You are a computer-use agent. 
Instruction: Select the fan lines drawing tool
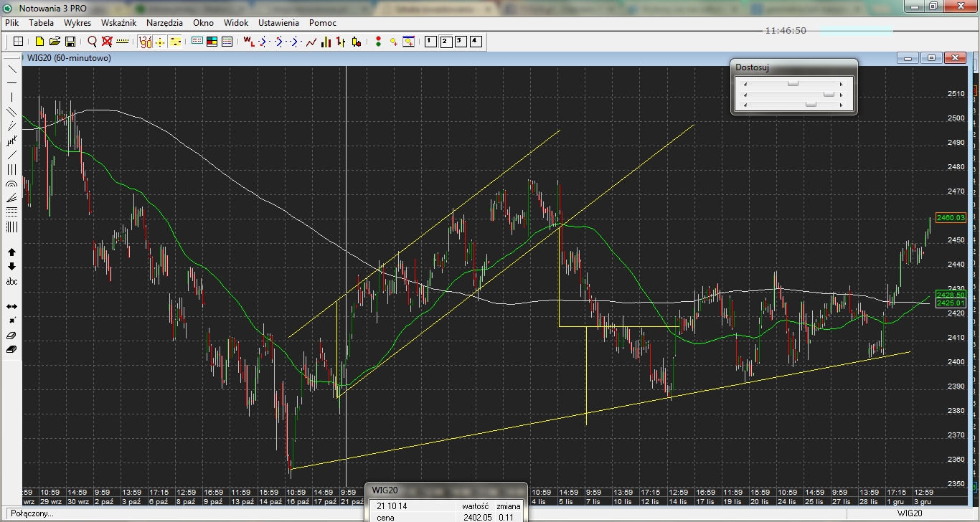[11, 198]
